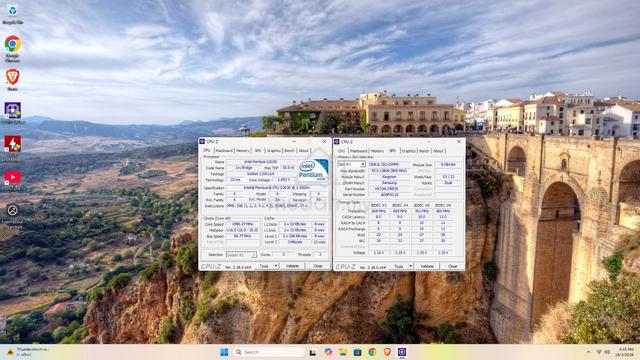Image resolution: width=640 pixels, height=360 pixels.
Task: Open the taskbar clock and date
Action: pos(625,352)
